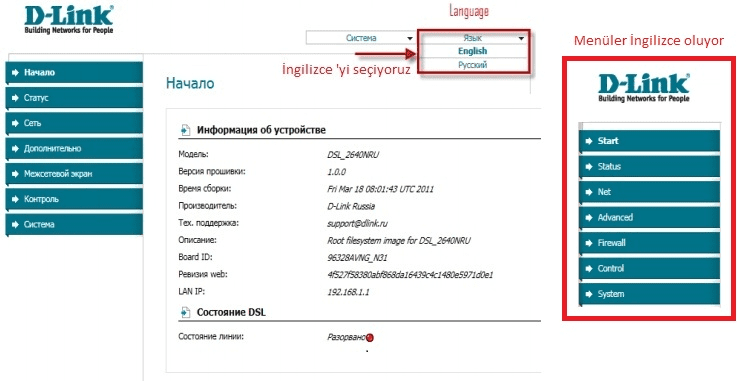
Task: Open the Контроль sidebar item
Action: point(74,199)
